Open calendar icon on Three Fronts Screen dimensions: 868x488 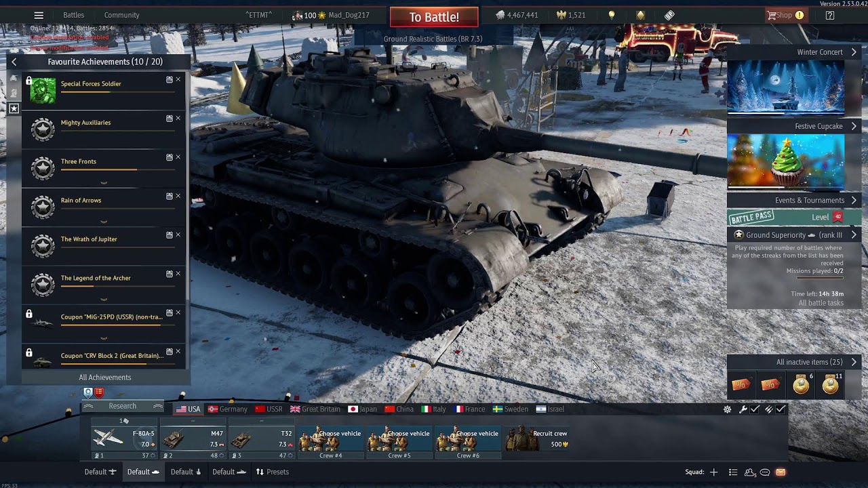tap(170, 157)
